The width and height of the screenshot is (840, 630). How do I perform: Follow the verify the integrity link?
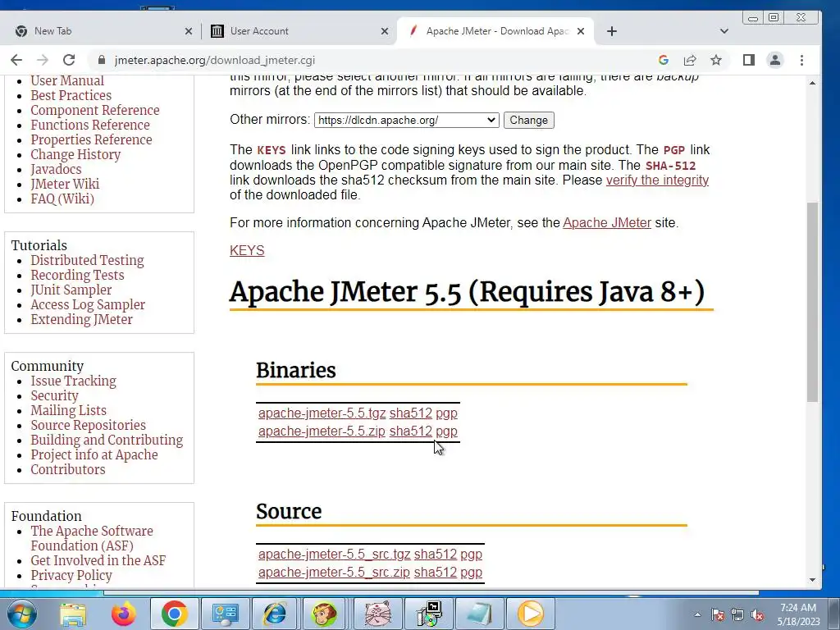pos(657,180)
